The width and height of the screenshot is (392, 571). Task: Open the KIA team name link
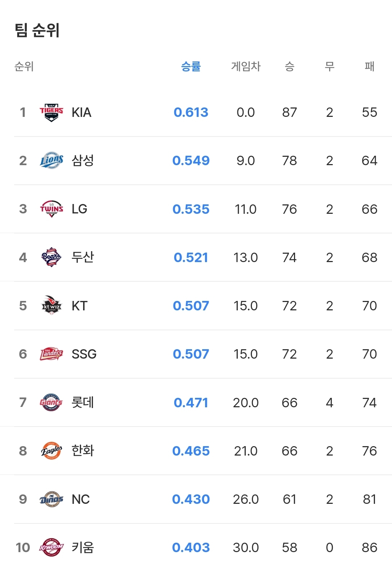point(81,113)
